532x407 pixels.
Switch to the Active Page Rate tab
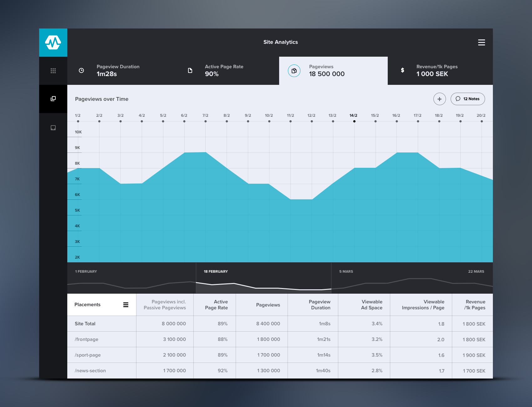pos(224,71)
